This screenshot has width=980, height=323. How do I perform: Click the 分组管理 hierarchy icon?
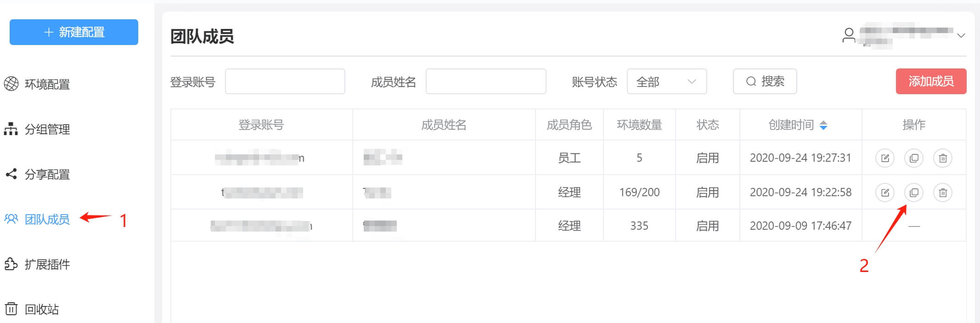coord(11,129)
